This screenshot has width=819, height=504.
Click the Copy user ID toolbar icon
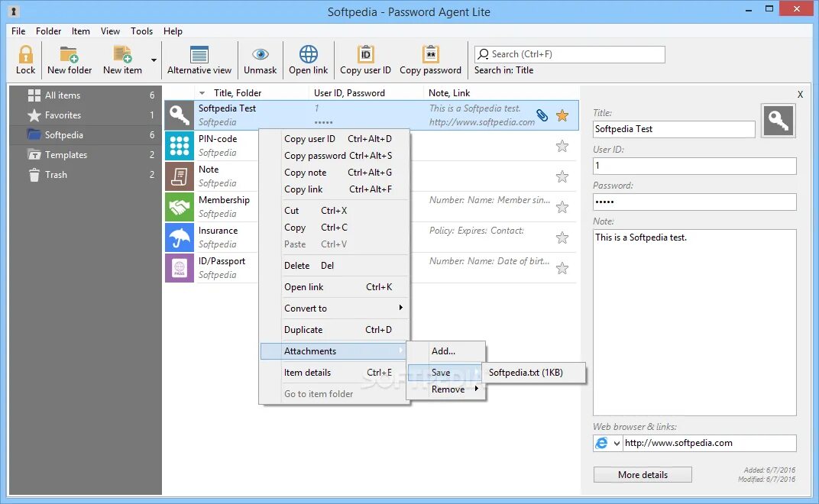[x=365, y=57]
